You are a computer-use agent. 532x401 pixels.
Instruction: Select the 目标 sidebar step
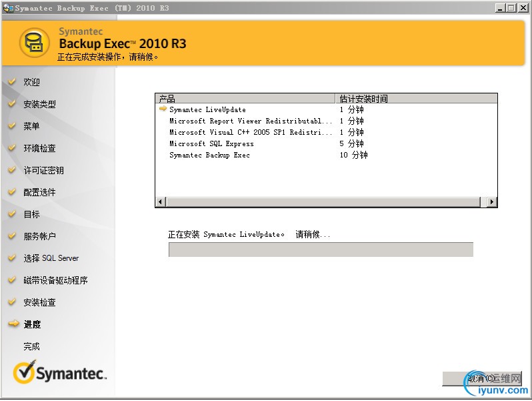pos(31,215)
